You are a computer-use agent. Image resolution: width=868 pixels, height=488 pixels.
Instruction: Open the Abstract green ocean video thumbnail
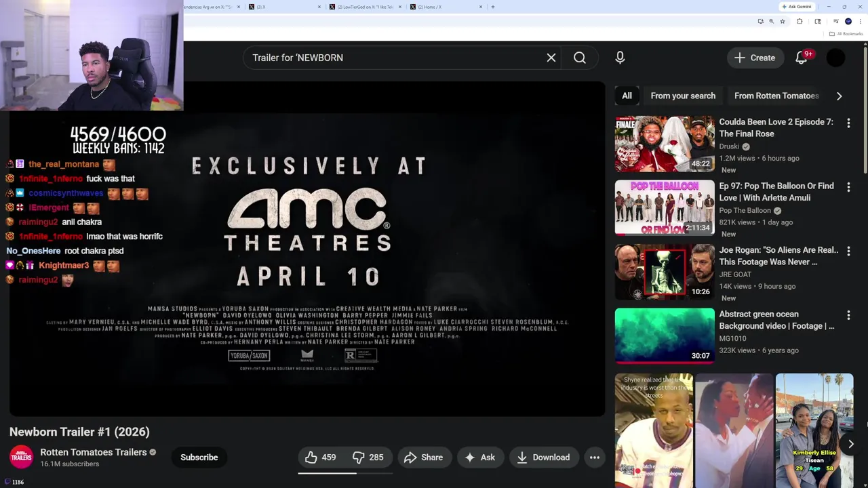[665, 336]
